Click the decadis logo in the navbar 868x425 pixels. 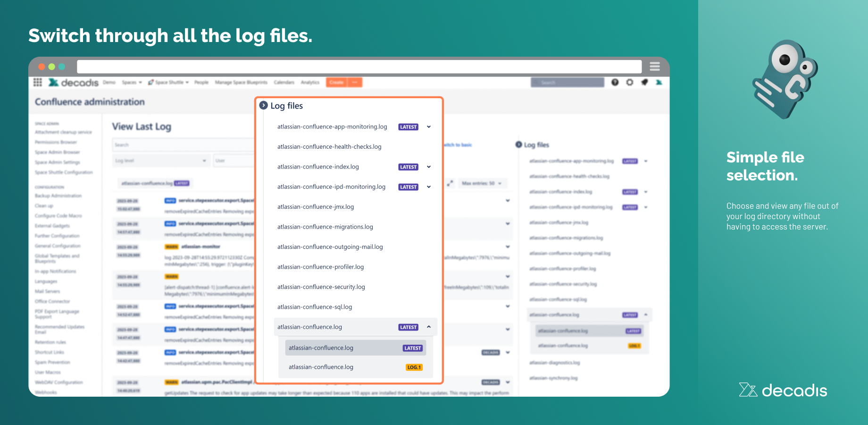point(74,82)
